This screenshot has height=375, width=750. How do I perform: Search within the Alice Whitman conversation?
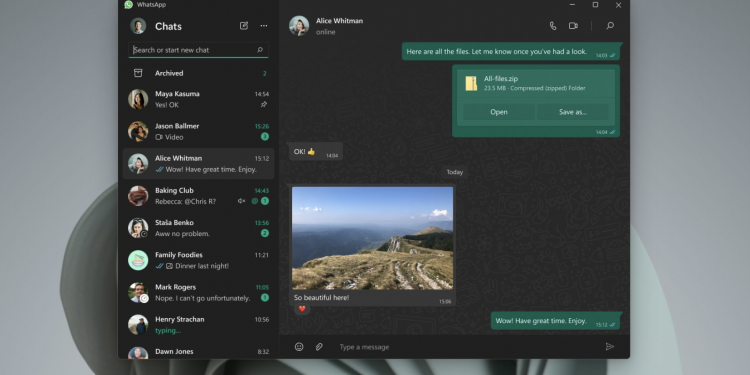point(610,26)
